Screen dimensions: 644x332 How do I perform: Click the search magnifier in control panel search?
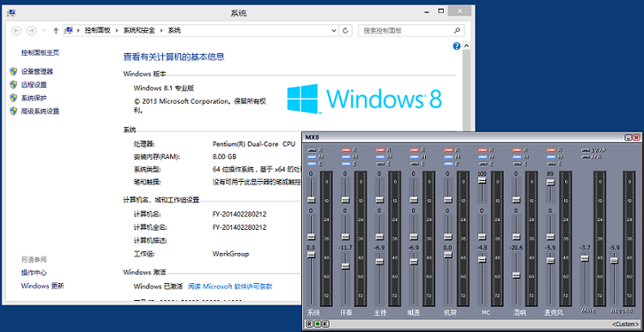[457, 30]
